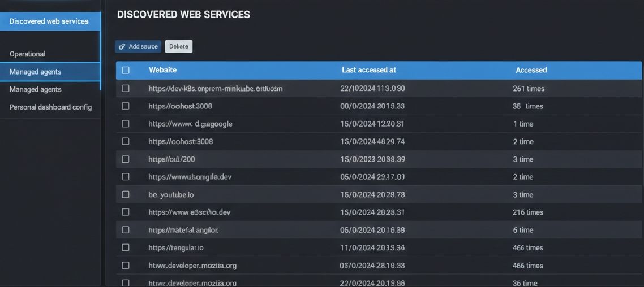Viewport: 644px width, 287px height.
Task: Open Personal dashboard config
Action: [x=50, y=107]
